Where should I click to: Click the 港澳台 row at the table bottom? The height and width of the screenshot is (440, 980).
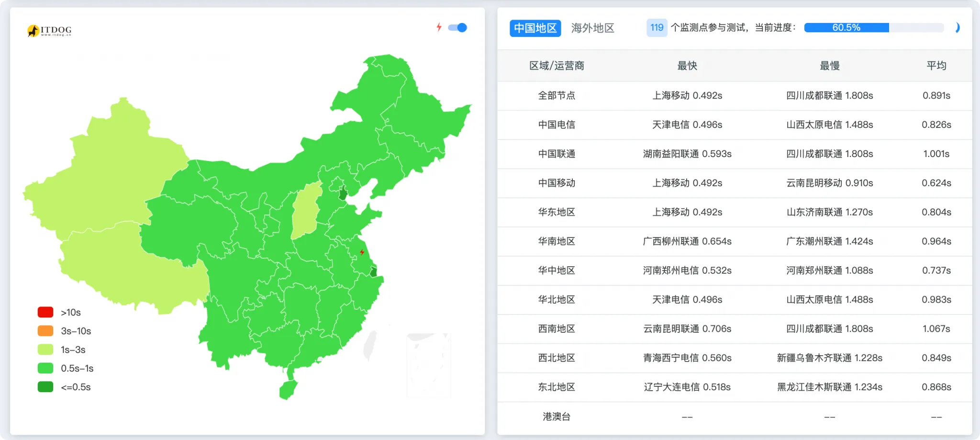coord(557,417)
